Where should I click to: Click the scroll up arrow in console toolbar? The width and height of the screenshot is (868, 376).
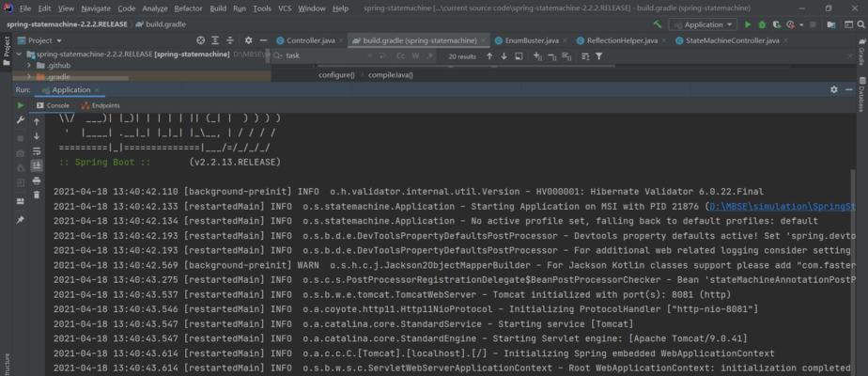click(37, 122)
